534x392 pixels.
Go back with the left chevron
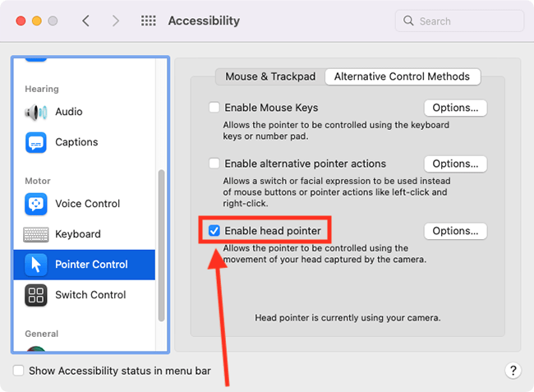(x=85, y=21)
